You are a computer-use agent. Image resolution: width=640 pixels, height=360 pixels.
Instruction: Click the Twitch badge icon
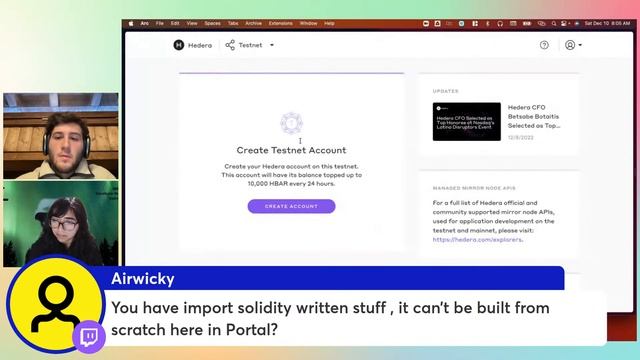coord(89,337)
